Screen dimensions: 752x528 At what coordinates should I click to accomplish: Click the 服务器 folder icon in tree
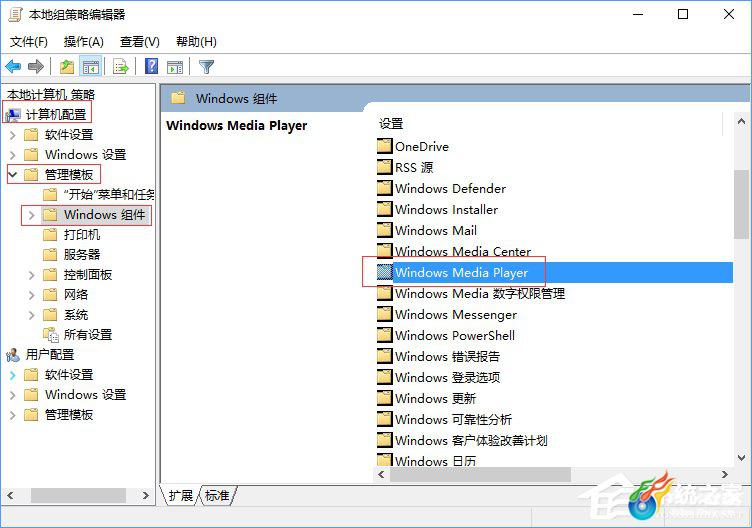(50, 255)
